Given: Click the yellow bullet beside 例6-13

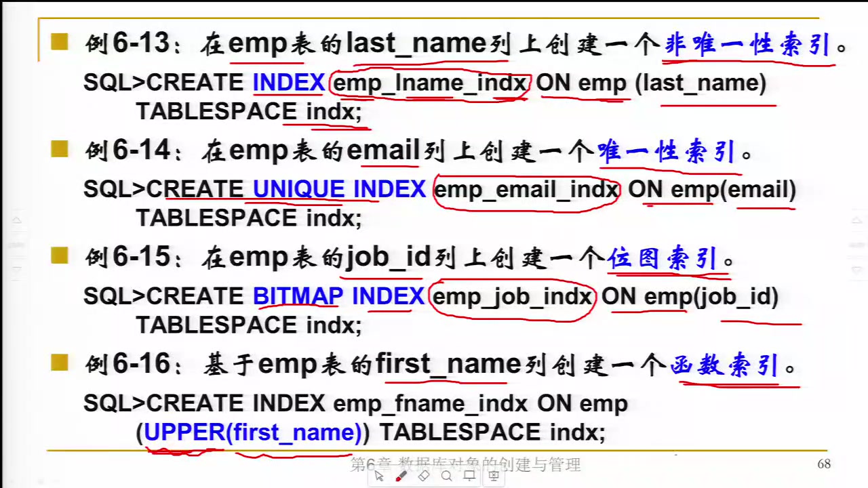Looking at the screenshot, I should [60, 43].
